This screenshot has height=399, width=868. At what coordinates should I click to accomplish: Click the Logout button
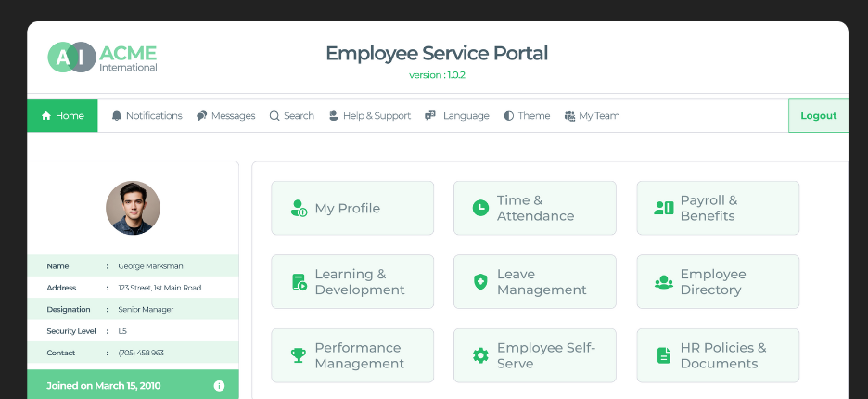pyautogui.click(x=818, y=116)
